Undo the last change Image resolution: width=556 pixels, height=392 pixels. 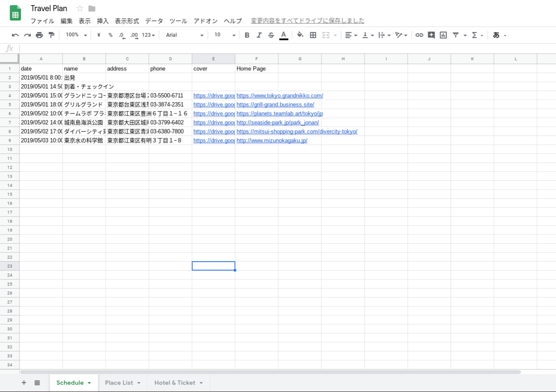coord(15,35)
